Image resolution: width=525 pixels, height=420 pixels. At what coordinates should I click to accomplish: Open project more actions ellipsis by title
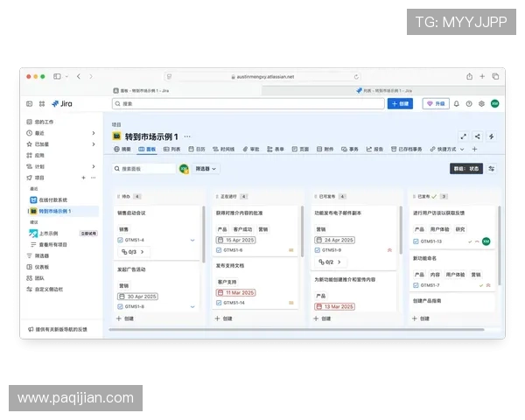[x=187, y=136]
